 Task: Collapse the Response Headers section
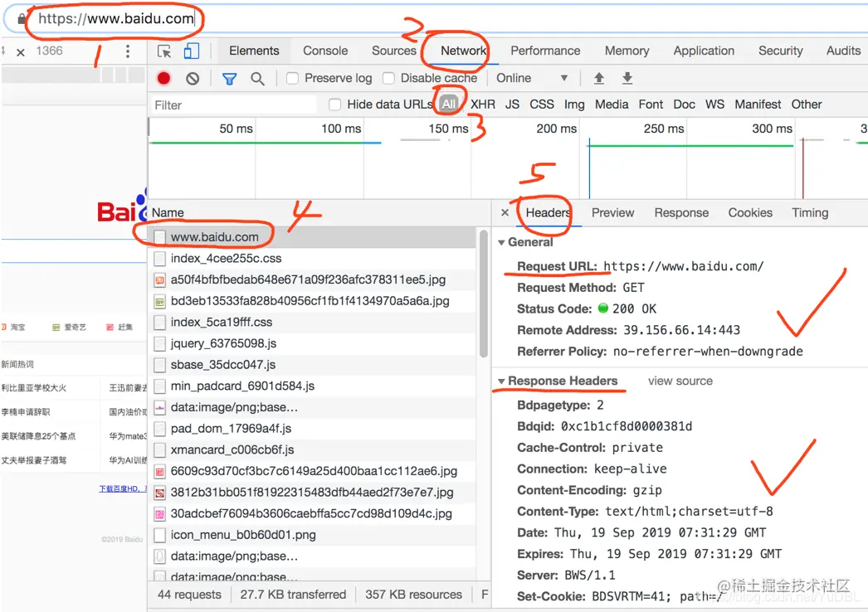point(501,381)
